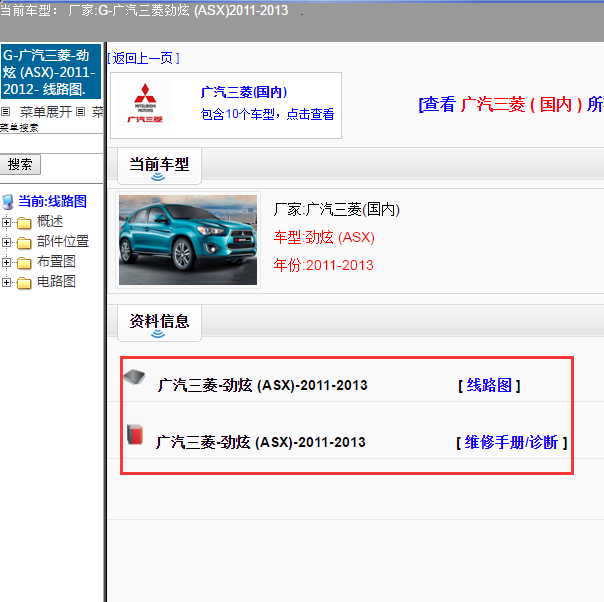Go back via 返回上一页 link
The width and height of the screenshot is (604, 602).
143,59
